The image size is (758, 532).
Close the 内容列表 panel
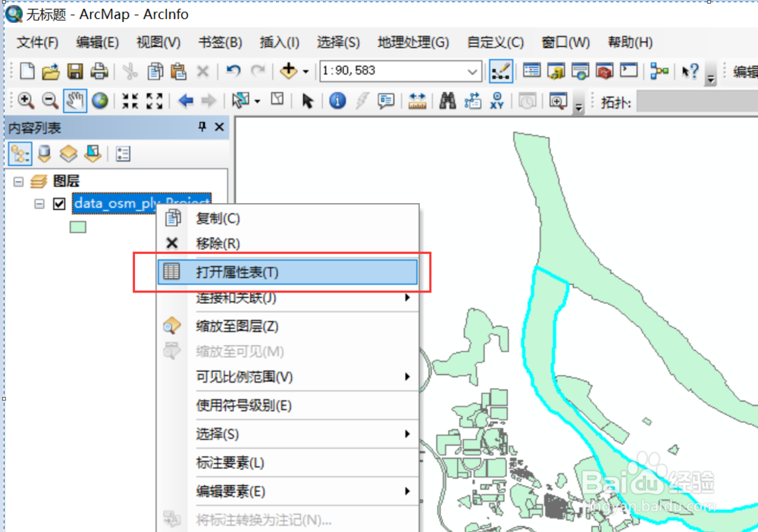220,127
